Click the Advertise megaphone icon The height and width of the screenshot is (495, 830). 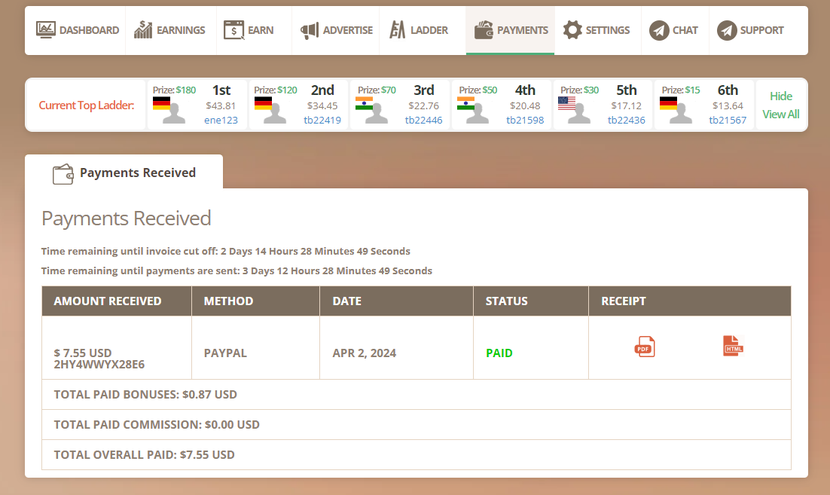pos(309,30)
